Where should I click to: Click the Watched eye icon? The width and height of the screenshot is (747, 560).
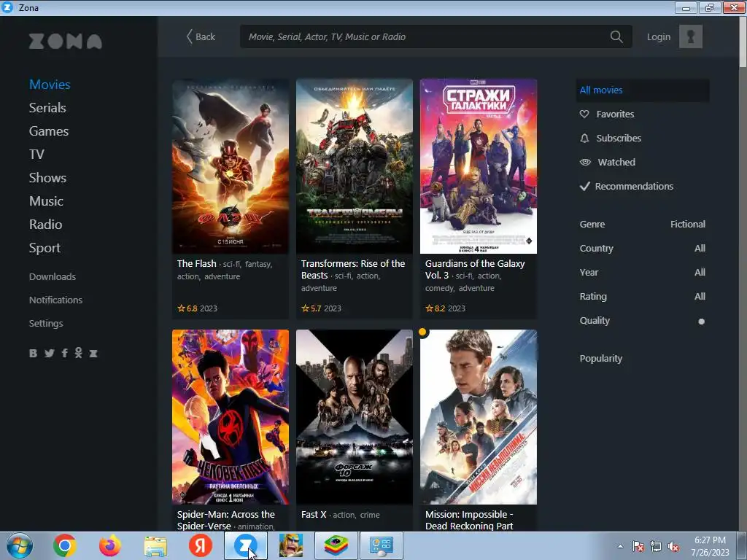coord(585,162)
